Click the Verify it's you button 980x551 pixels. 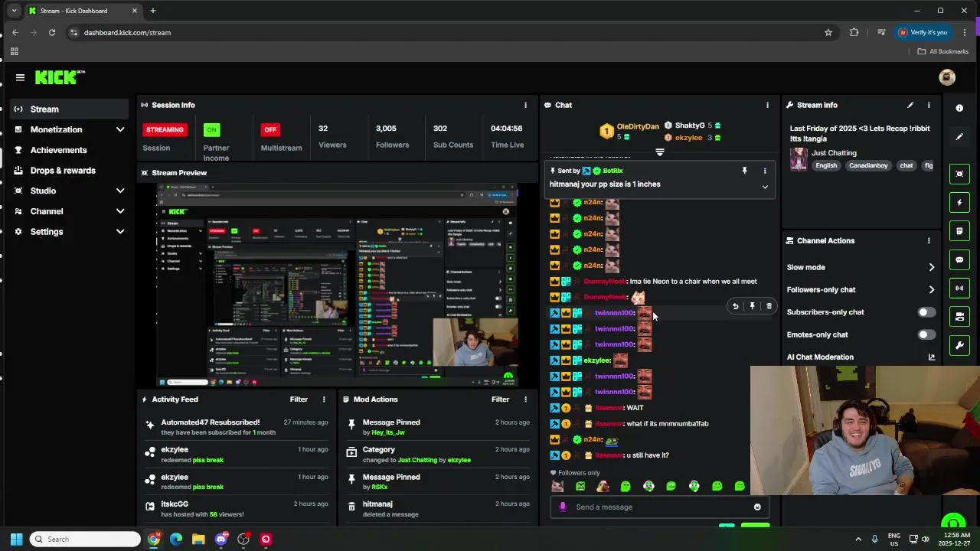tap(923, 32)
